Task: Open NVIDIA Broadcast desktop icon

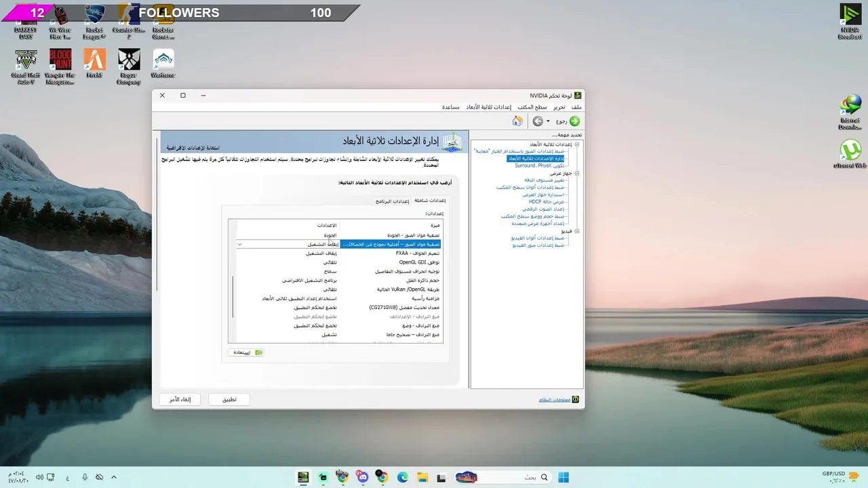Action: point(850,22)
